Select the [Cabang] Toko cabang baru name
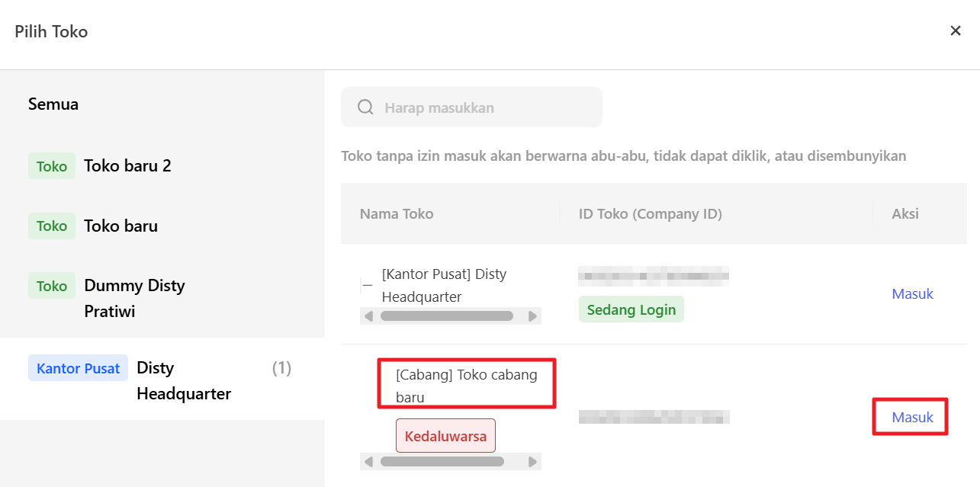This screenshot has width=980, height=487. point(466,386)
